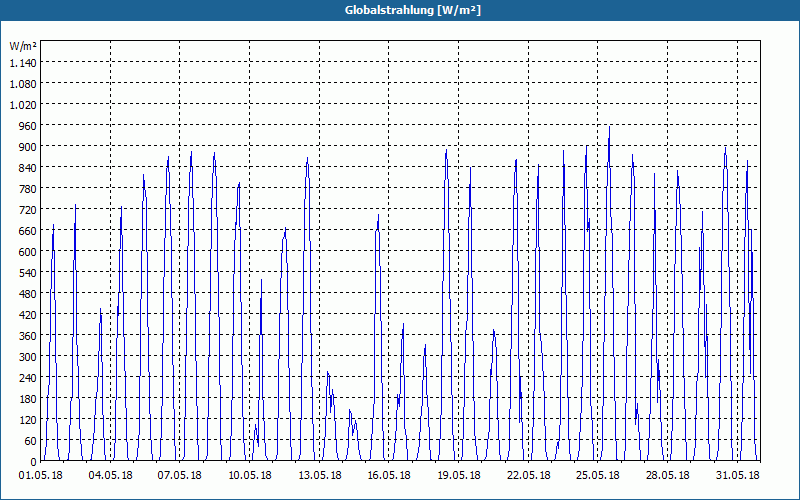800x500 pixels.
Task: Click the 480 y-axis value
Action: coord(28,293)
